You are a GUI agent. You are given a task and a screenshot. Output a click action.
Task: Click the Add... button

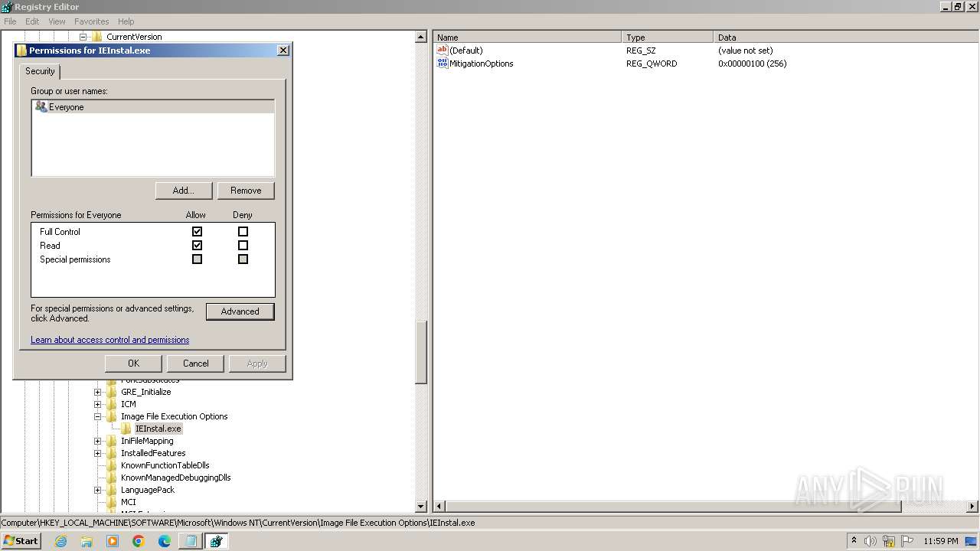tap(183, 191)
